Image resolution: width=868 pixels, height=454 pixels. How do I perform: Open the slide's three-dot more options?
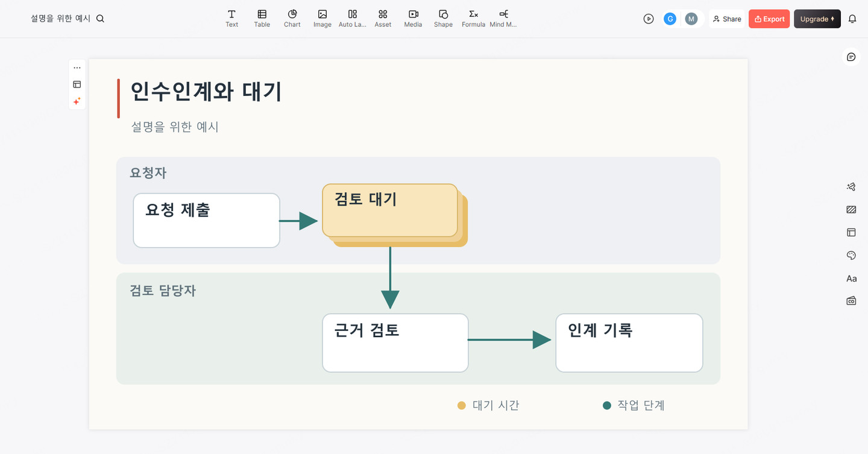(x=77, y=68)
